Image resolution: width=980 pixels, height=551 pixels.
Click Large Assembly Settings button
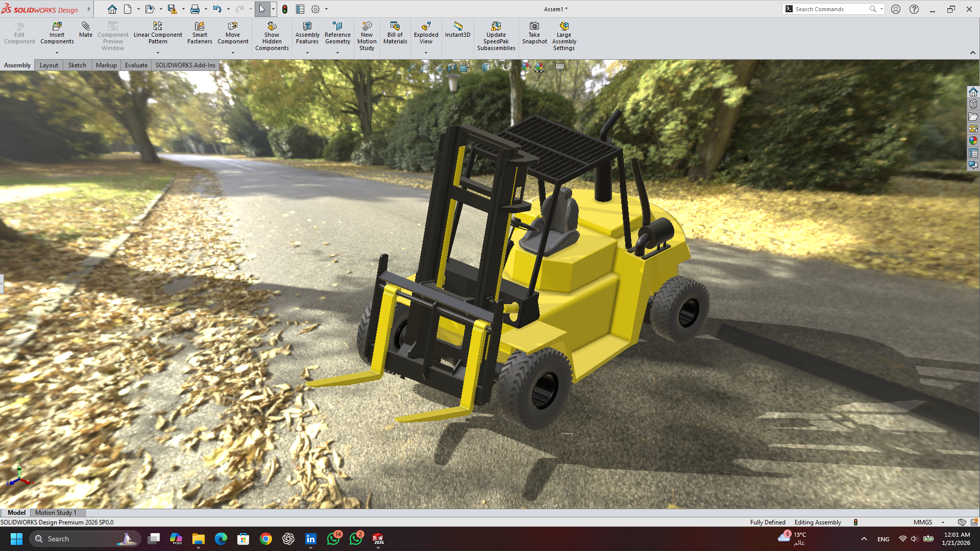(x=563, y=36)
